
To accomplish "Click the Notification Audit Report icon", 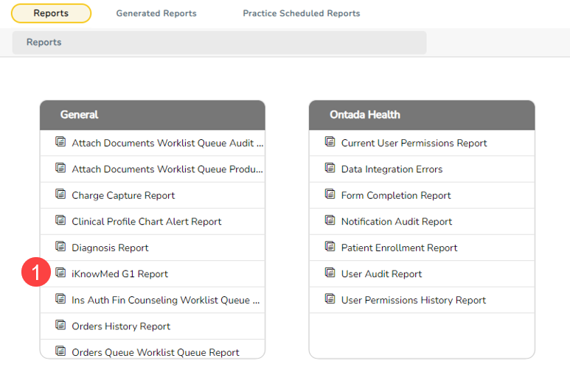I will point(330,220).
